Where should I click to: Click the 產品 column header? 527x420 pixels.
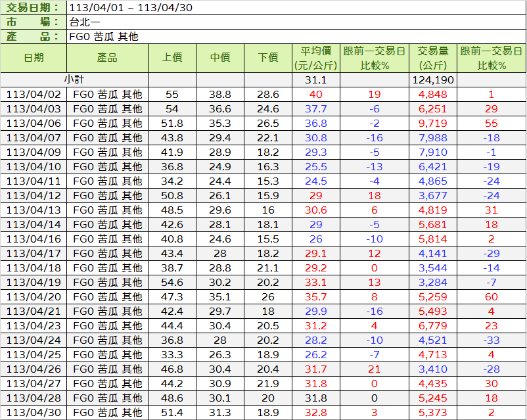click(x=107, y=58)
